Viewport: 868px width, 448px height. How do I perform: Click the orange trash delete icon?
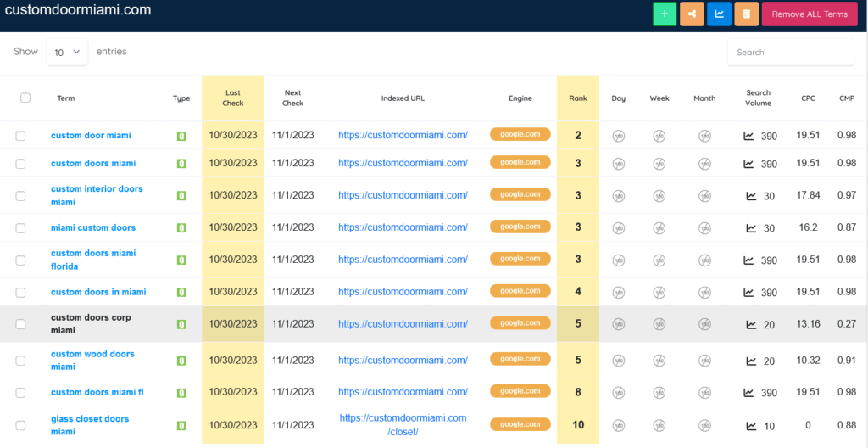pos(746,14)
